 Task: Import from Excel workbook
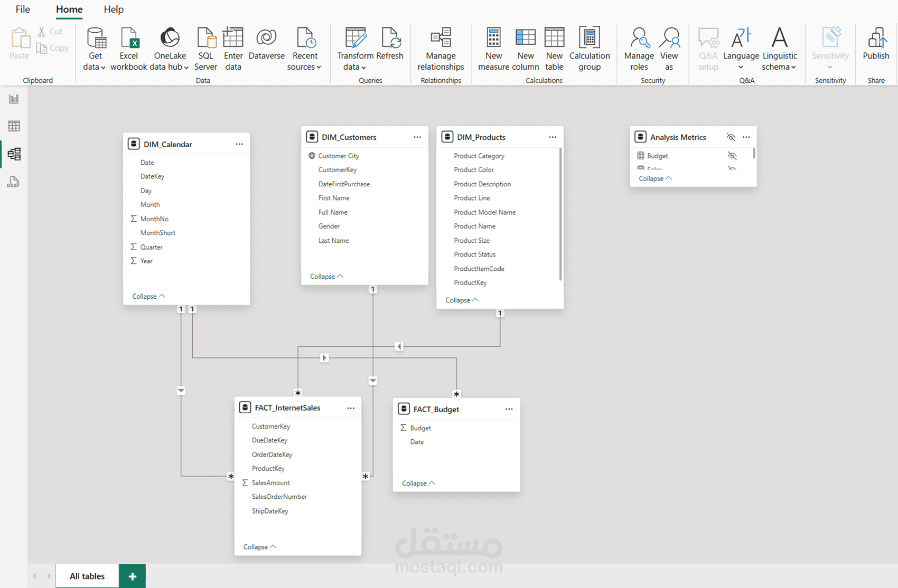(x=128, y=49)
